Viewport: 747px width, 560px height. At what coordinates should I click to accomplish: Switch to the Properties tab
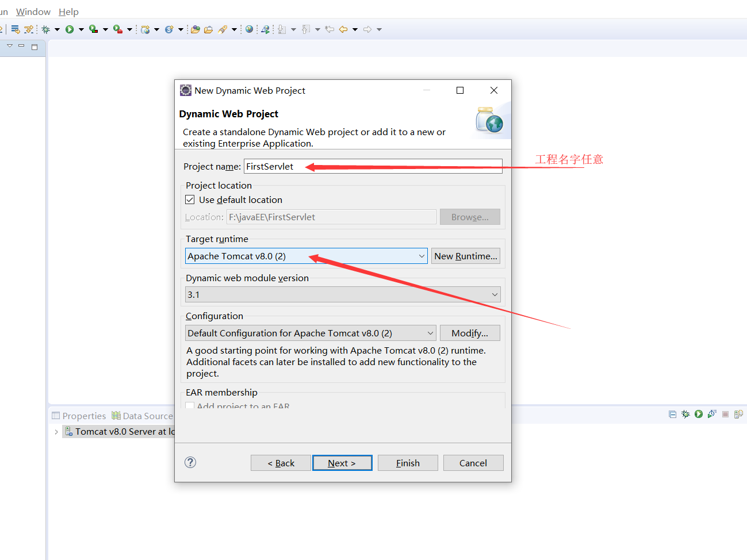(x=79, y=416)
